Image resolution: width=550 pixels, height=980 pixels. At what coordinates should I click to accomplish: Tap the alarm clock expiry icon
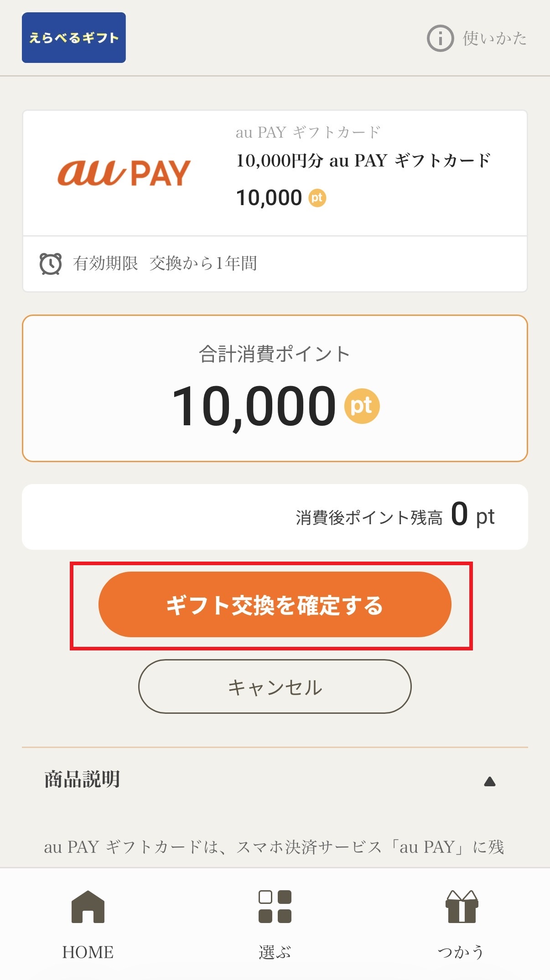pos(50,263)
